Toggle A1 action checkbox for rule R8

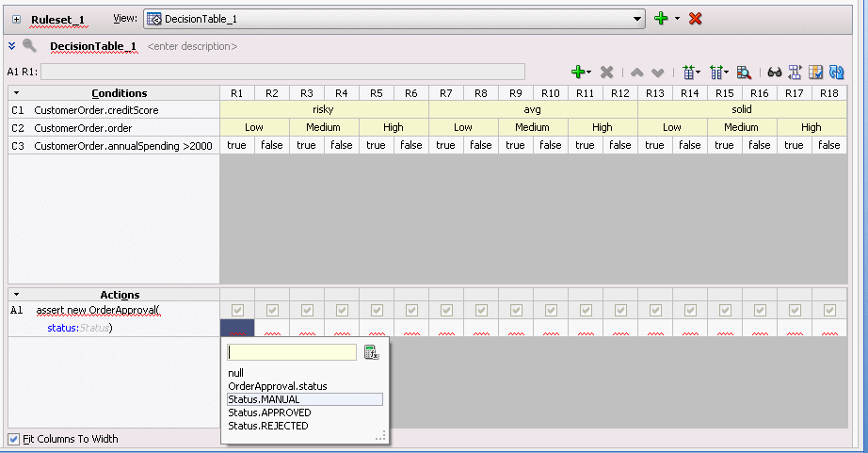tap(482, 310)
